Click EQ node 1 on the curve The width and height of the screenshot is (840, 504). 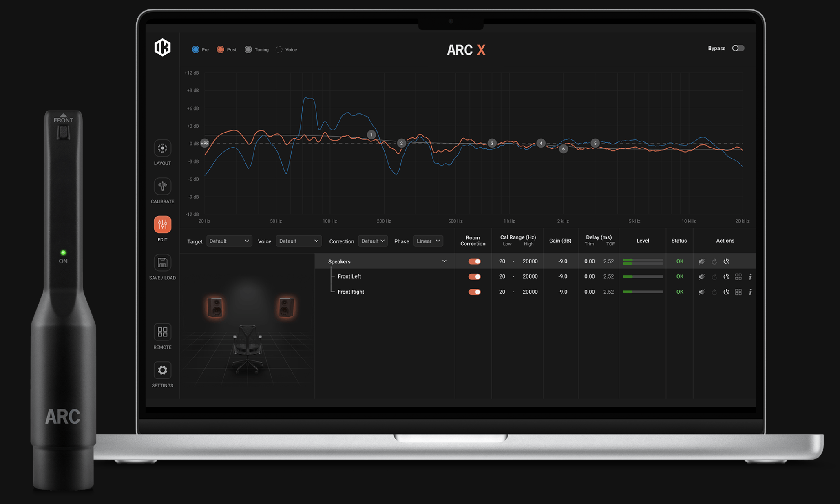click(371, 135)
